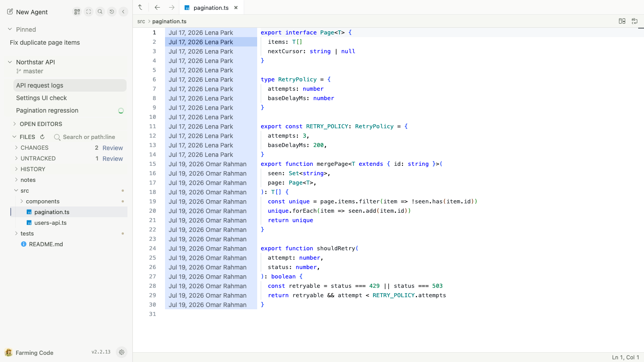
Task: Toggle the focus mode frame icon
Action: [89, 12]
